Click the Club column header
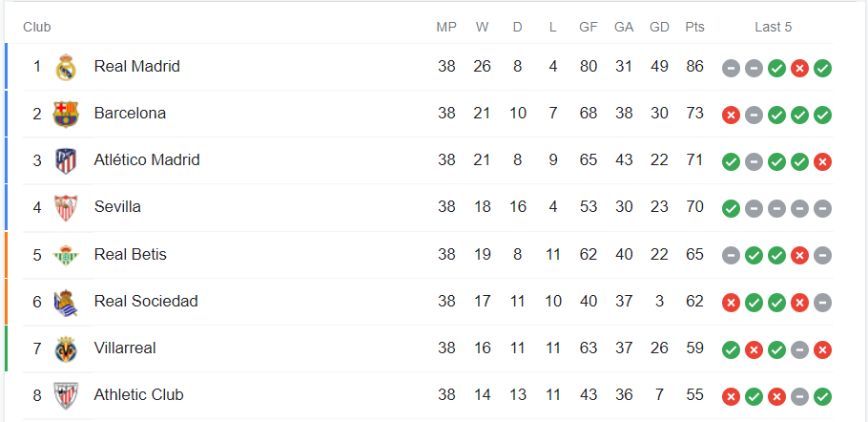The height and width of the screenshot is (422, 868). (x=37, y=27)
